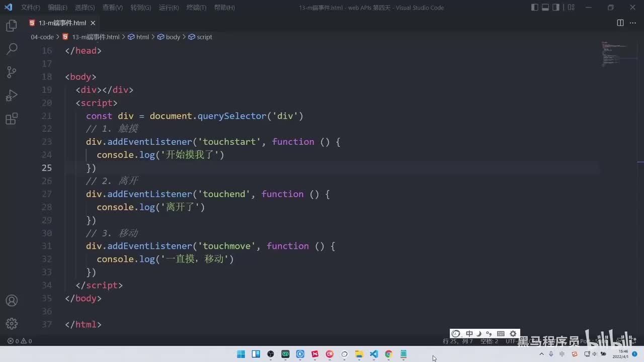Screen dimensions: 644x362
Task: Click the moon icon on IME toolbar
Action: click(x=479, y=333)
